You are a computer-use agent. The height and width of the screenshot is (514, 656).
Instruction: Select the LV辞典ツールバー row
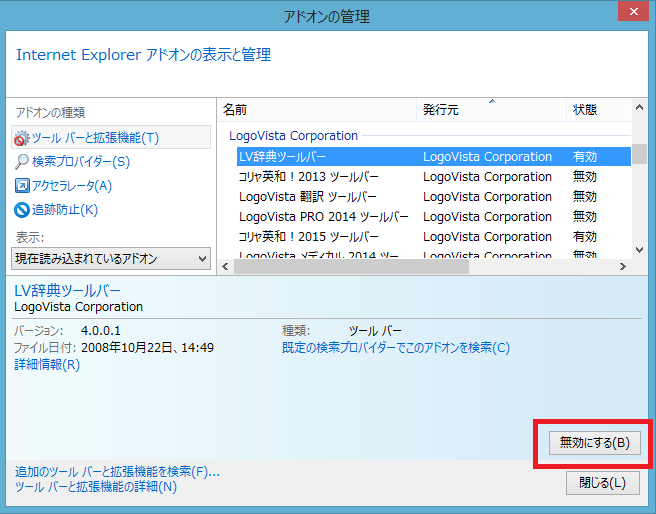coord(434,157)
